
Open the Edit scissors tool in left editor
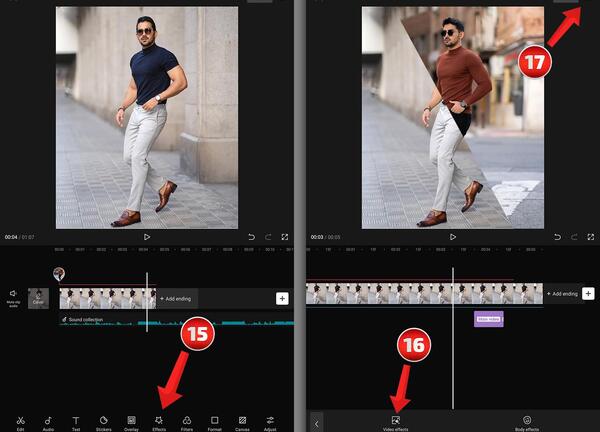[20, 423]
